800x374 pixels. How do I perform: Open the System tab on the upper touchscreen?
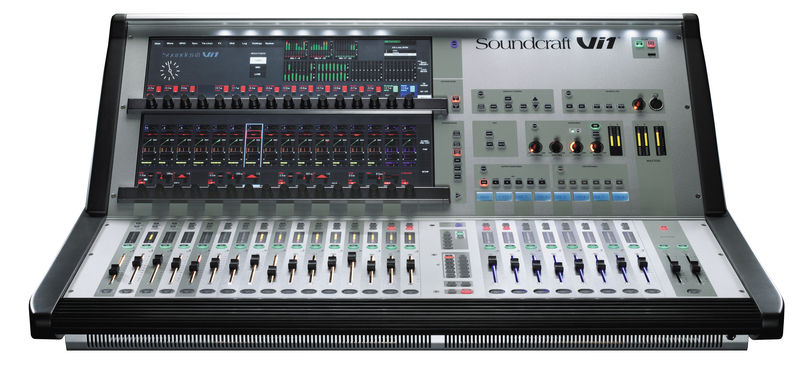coord(269,44)
